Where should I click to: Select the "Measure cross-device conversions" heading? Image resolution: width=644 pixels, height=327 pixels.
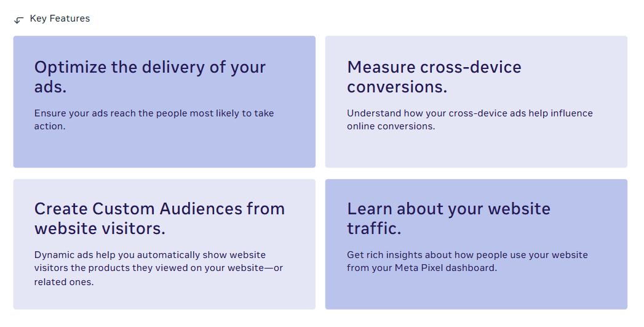point(434,77)
